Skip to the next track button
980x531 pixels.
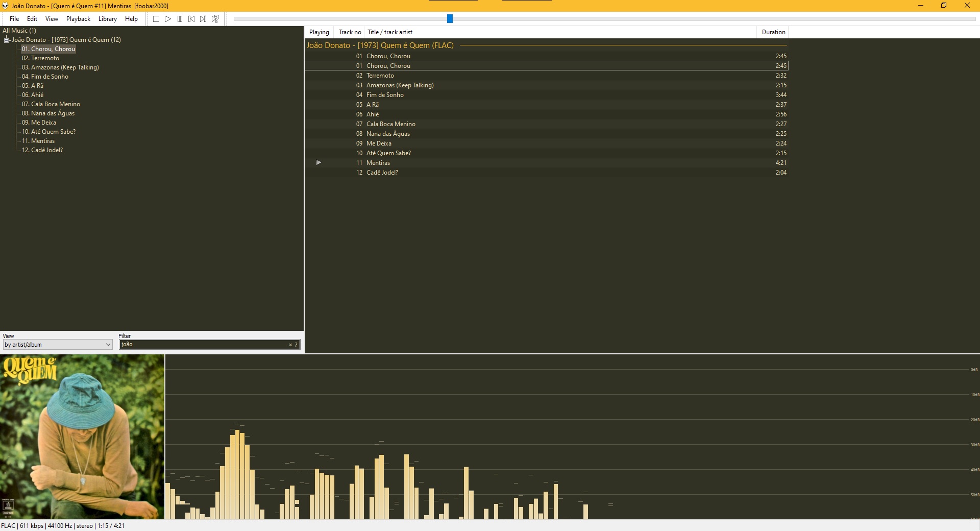click(x=203, y=19)
